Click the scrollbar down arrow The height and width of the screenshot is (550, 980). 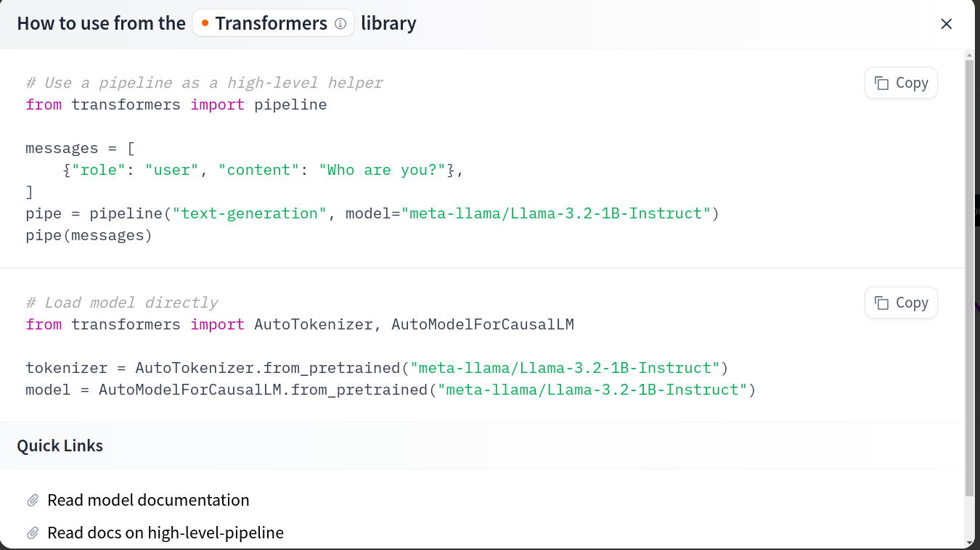[x=969, y=543]
